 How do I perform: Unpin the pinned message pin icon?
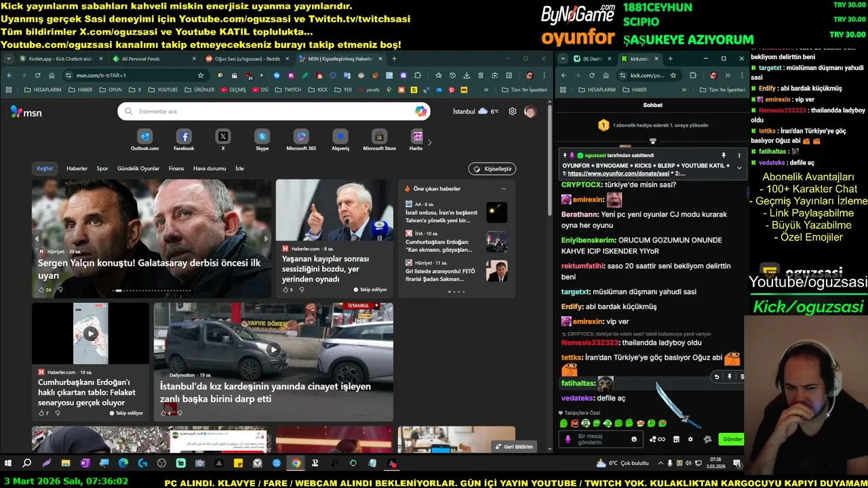tap(724, 155)
